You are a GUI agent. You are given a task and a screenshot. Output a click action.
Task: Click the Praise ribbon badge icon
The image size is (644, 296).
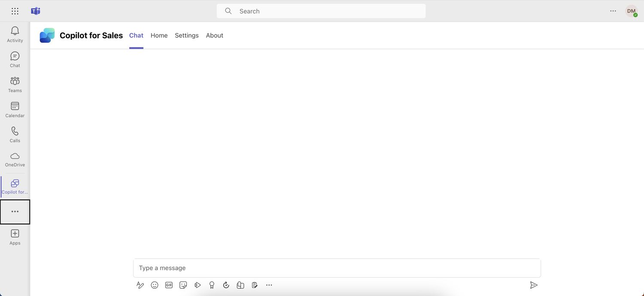[x=212, y=285]
